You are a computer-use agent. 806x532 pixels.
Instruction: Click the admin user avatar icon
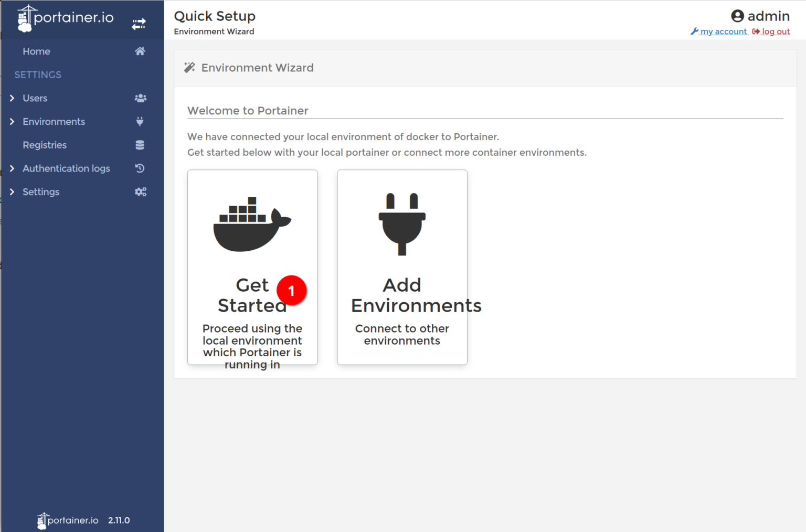pos(737,16)
